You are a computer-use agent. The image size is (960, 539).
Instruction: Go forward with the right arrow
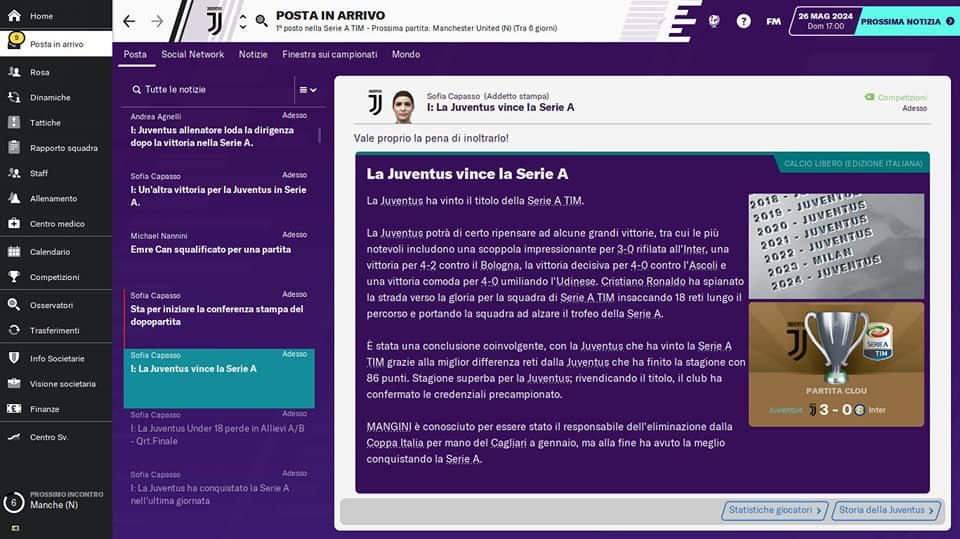157,21
